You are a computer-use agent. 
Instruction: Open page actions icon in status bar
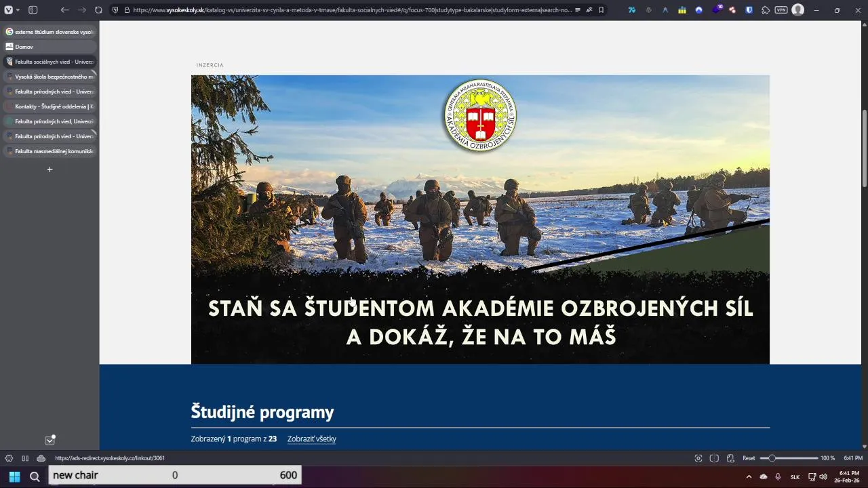click(730, 458)
